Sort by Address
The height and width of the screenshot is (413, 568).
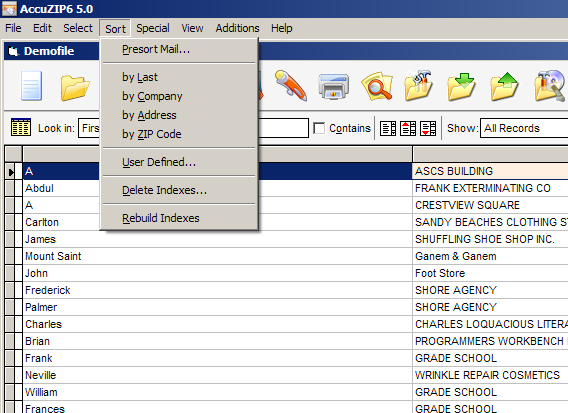(x=179, y=115)
